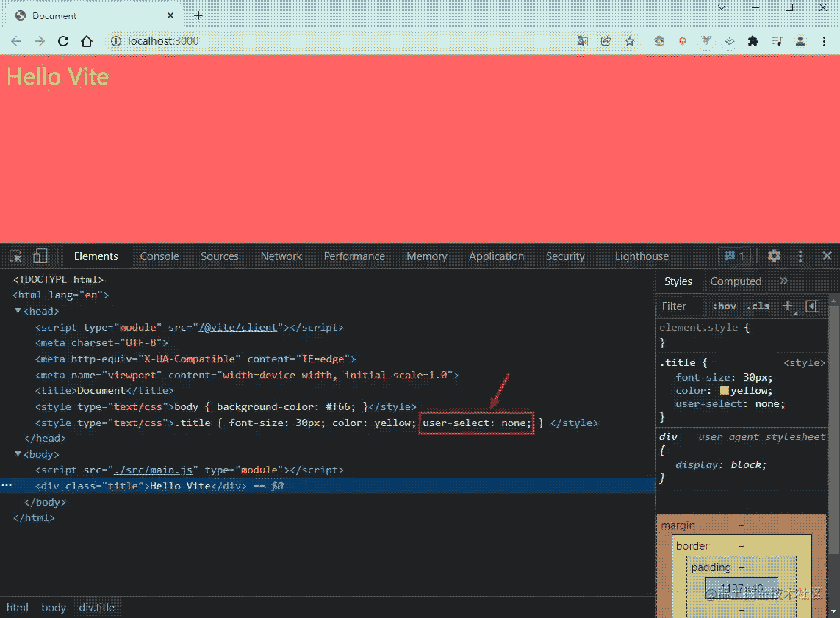840x618 pixels.
Task: Share this page via share icon
Action: click(x=606, y=41)
